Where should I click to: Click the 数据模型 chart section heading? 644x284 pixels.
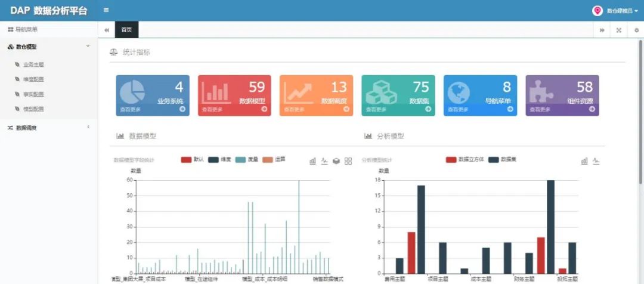[x=143, y=136]
